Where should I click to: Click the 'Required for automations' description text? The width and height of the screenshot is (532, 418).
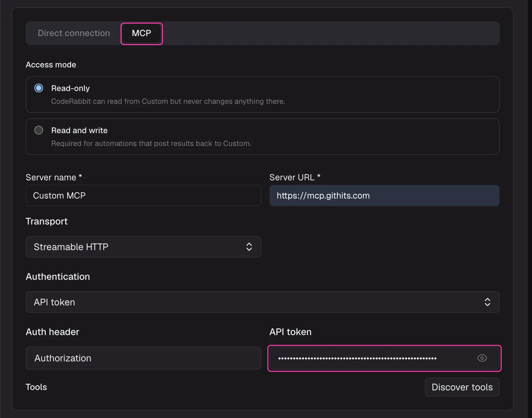pos(151,143)
